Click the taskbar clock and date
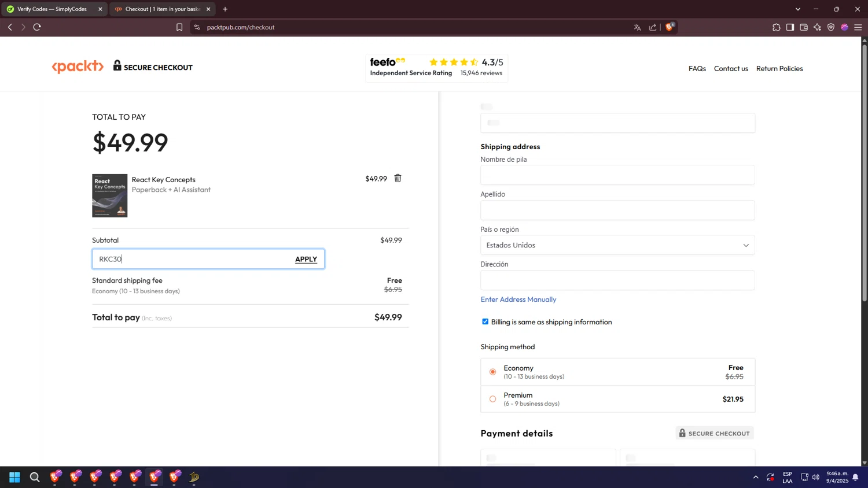This screenshot has width=868, height=488. [837, 477]
